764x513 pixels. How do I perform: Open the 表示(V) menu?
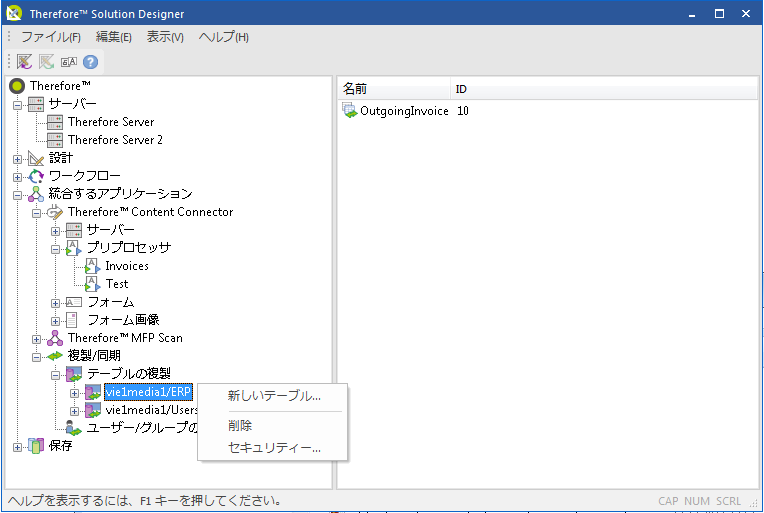(165, 37)
